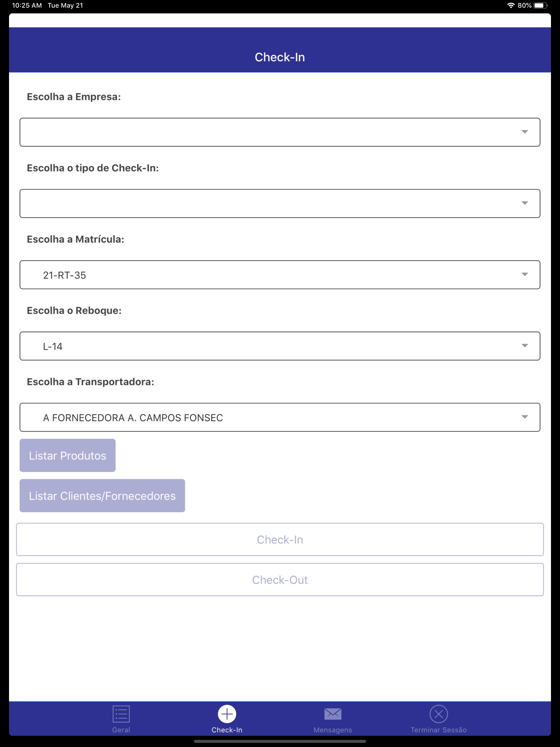The width and height of the screenshot is (560, 747).
Task: Tap the Terminar Sessão X icon
Action: pos(438,714)
